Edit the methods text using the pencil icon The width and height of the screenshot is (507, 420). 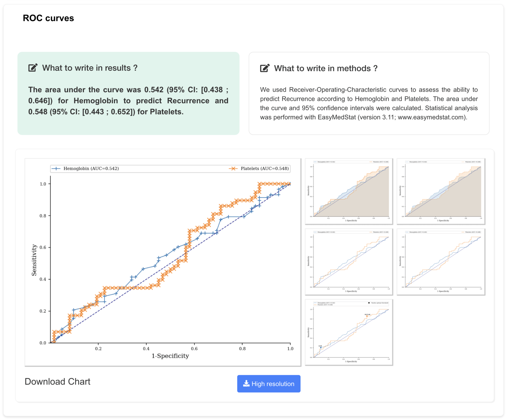click(x=265, y=68)
